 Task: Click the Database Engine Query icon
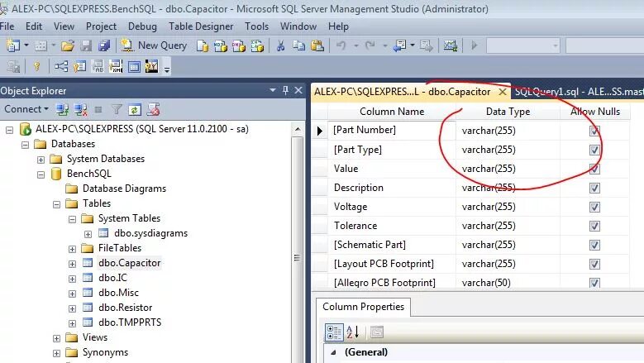pos(202,46)
